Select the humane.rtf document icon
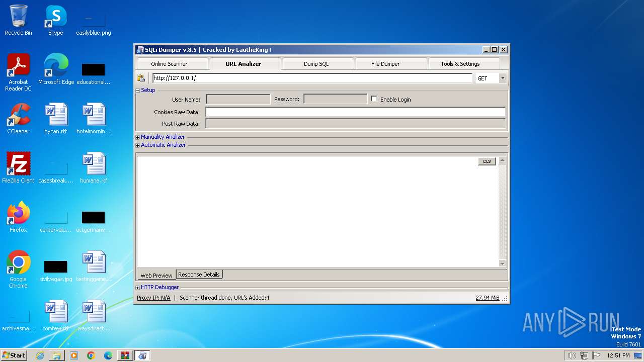This screenshot has width=644, height=362. coord(94,167)
